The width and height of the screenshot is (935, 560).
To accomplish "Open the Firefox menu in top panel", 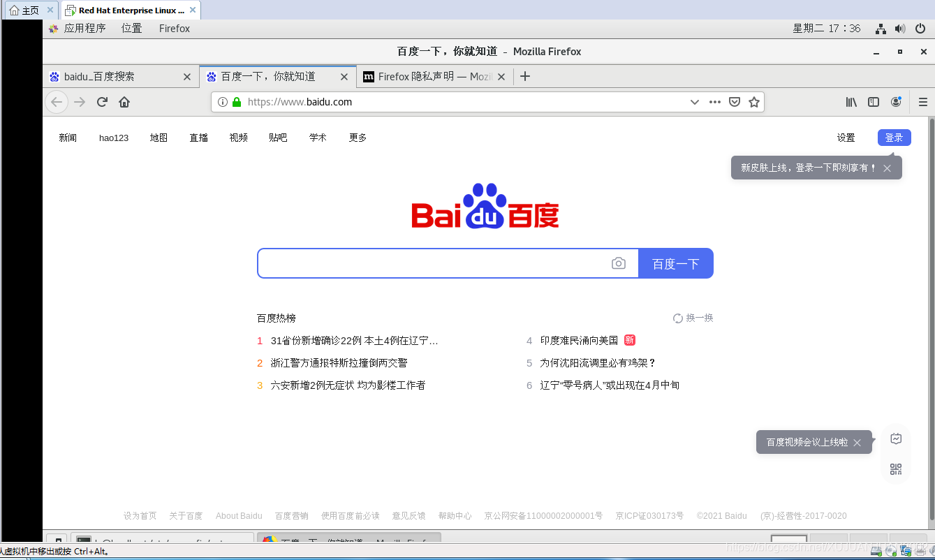I will pos(175,29).
